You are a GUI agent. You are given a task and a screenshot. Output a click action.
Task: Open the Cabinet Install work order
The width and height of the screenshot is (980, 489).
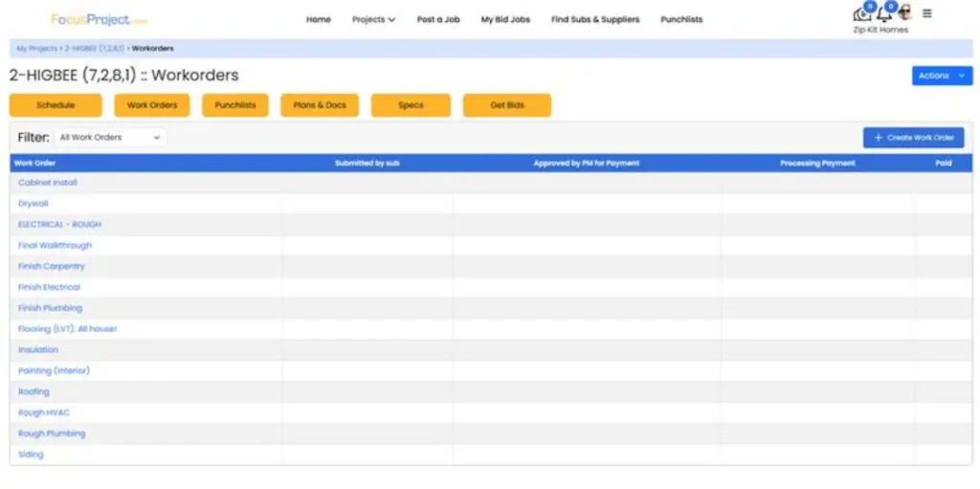48,183
